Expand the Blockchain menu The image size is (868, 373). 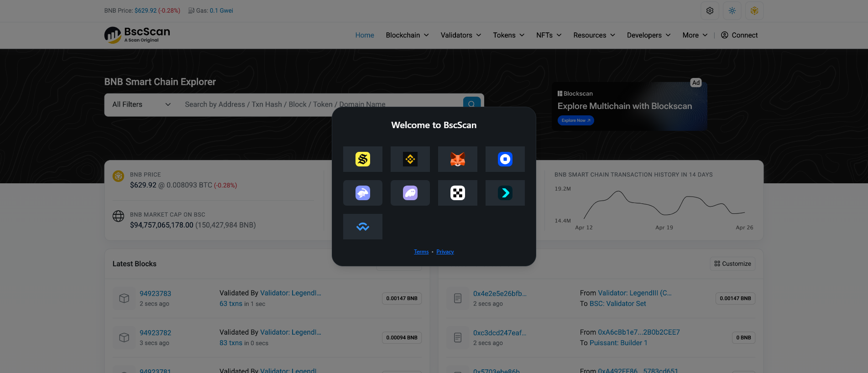pos(407,35)
